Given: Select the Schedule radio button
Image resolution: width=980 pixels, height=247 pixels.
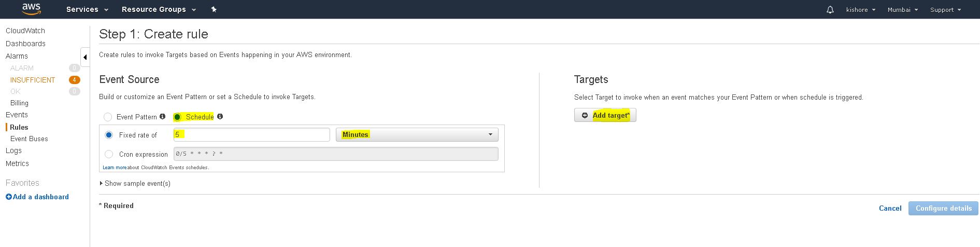Looking at the screenshot, I should pyautogui.click(x=177, y=117).
